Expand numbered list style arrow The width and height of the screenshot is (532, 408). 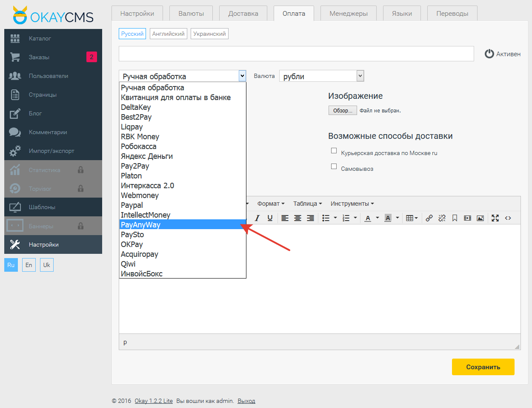[355, 218]
